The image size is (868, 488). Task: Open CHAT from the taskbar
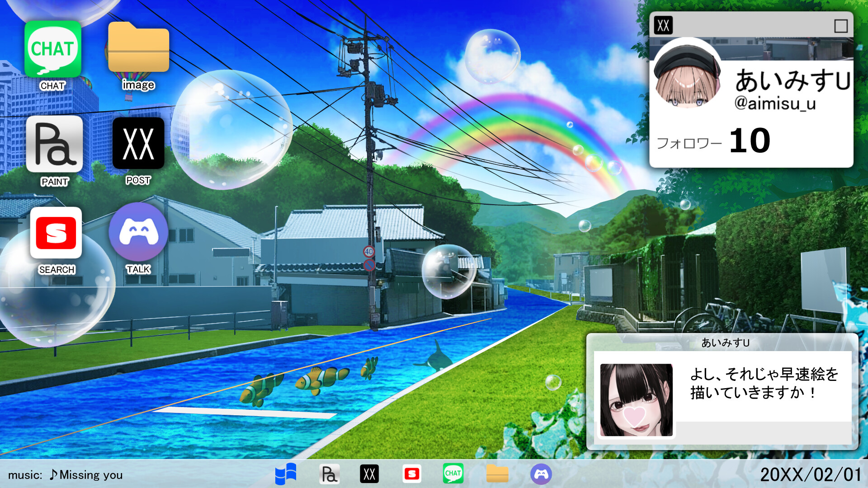(454, 474)
